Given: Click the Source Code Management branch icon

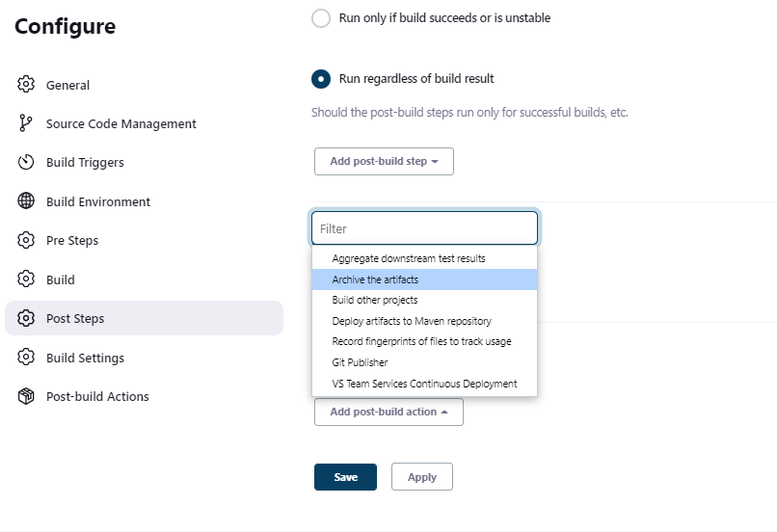Looking at the screenshot, I should [x=26, y=123].
